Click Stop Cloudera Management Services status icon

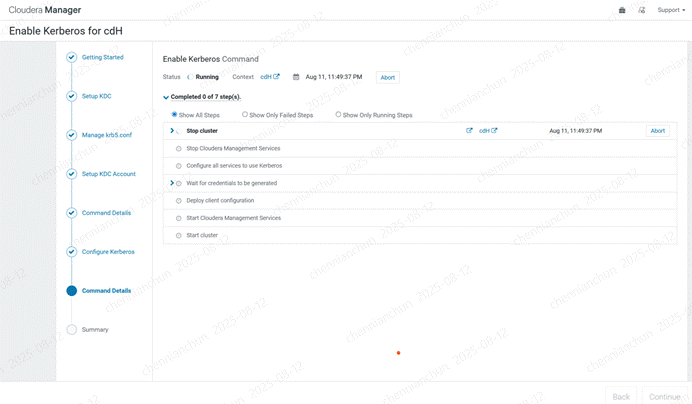(x=179, y=149)
